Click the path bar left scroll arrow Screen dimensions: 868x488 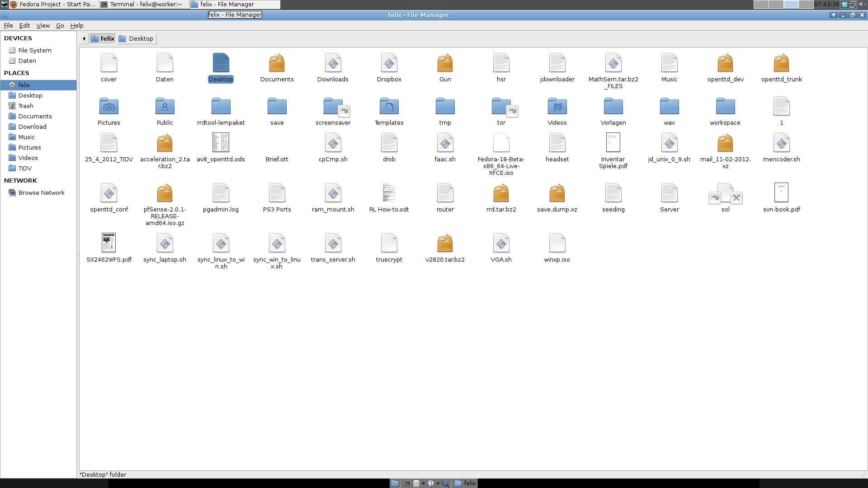click(84, 39)
